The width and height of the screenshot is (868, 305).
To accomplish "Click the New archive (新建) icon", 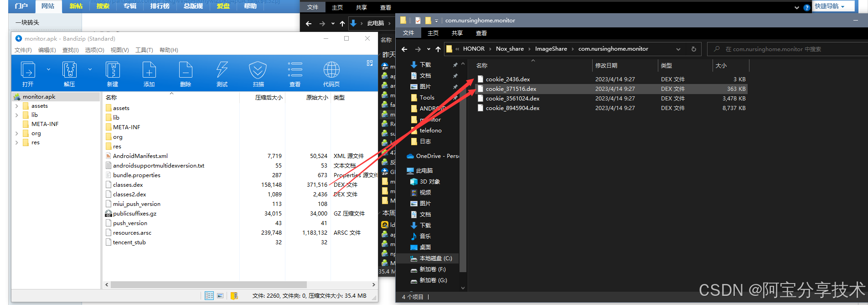I will click(x=113, y=70).
